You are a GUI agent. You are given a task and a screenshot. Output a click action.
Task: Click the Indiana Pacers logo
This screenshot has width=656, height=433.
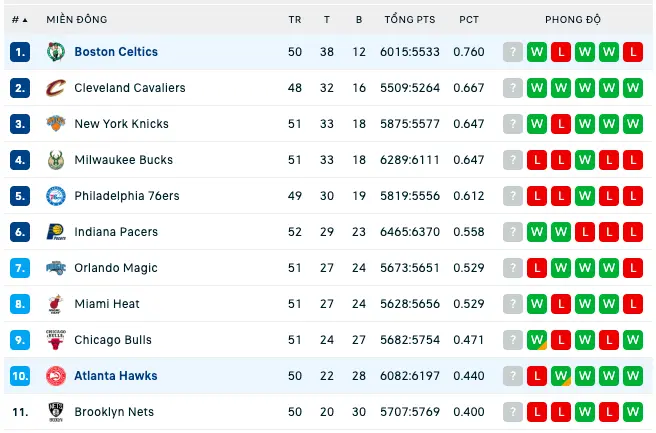point(56,232)
